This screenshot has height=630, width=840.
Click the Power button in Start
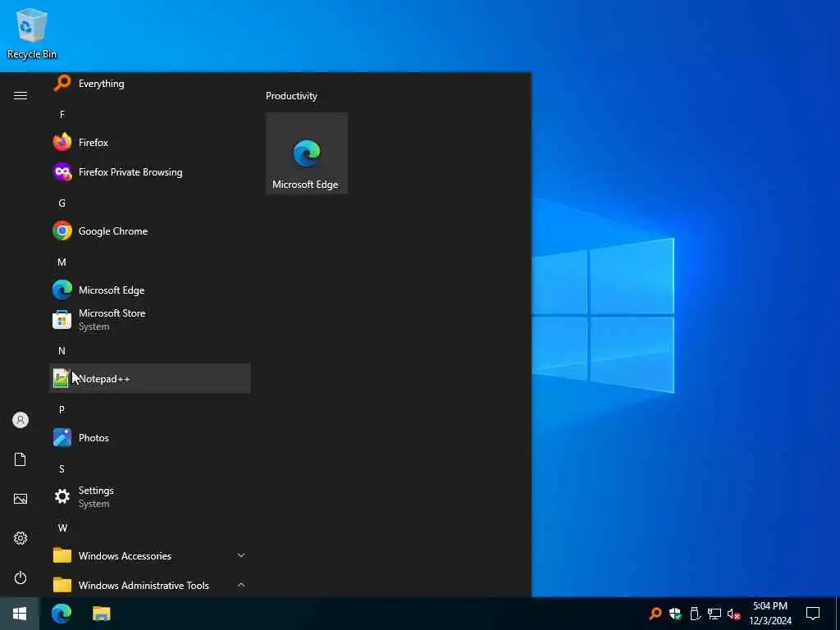click(x=21, y=577)
